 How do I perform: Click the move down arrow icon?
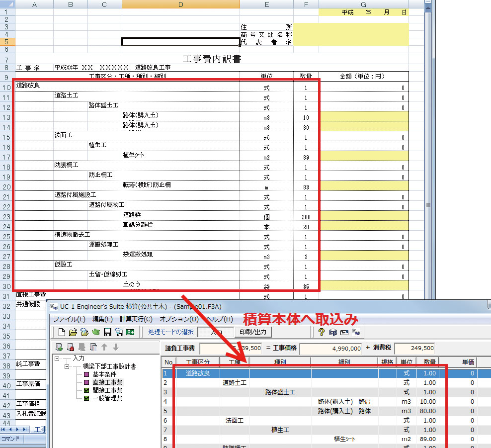[116, 347]
